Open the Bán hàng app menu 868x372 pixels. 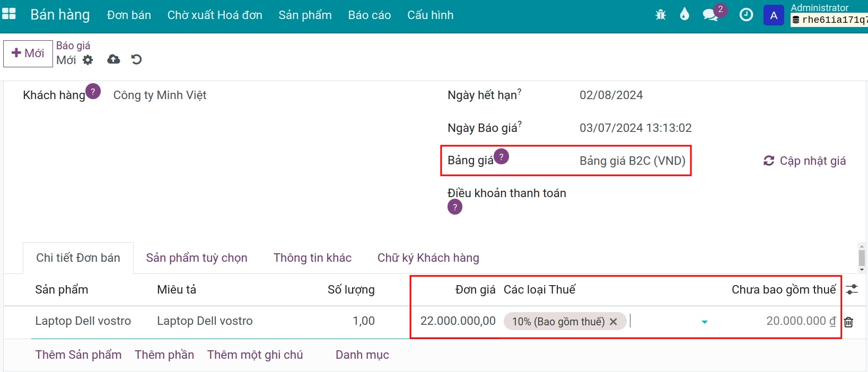[x=60, y=15]
